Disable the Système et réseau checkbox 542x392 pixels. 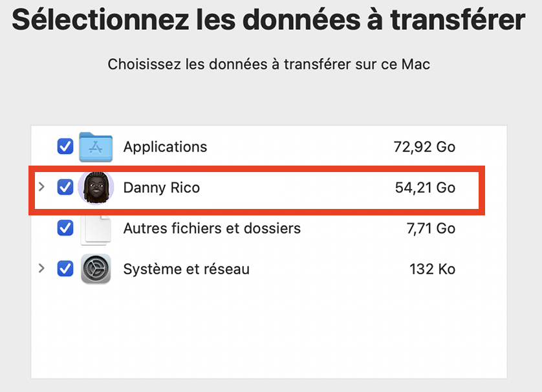(x=65, y=268)
